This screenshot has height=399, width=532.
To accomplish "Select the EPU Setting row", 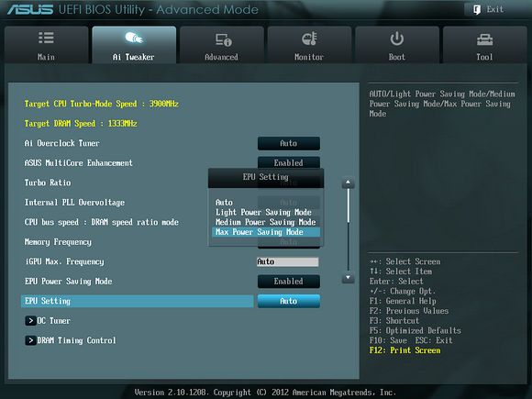I will (x=137, y=301).
